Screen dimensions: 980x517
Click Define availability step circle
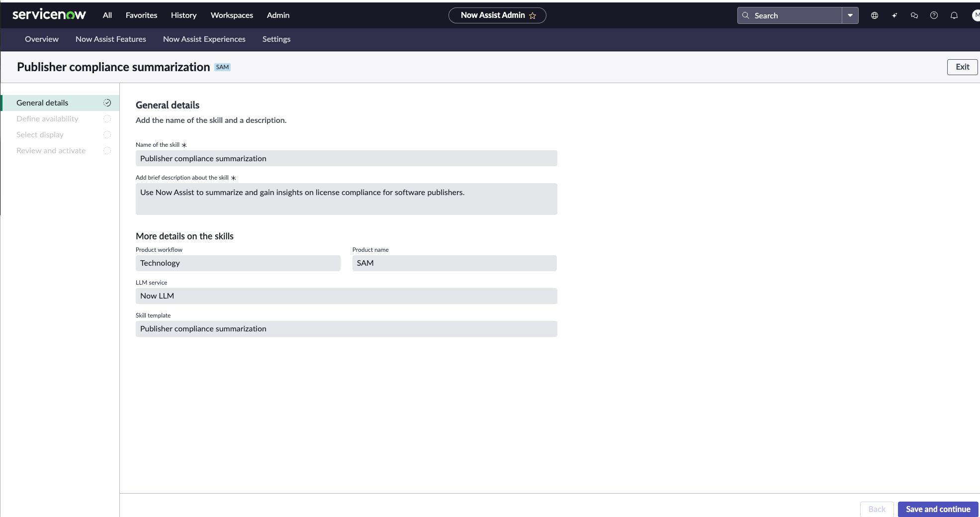point(107,119)
